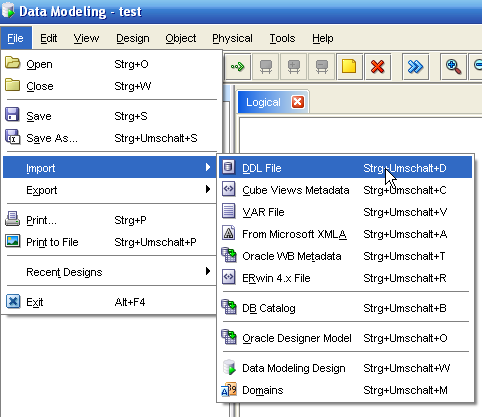The image size is (482, 417).
Task: Click the red X delete toolbar icon
Action: [x=378, y=67]
